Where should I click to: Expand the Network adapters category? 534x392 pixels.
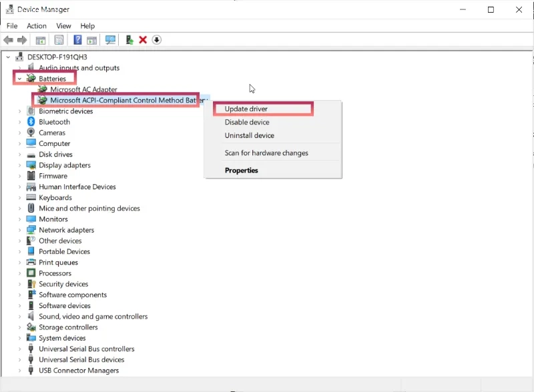[x=20, y=230]
